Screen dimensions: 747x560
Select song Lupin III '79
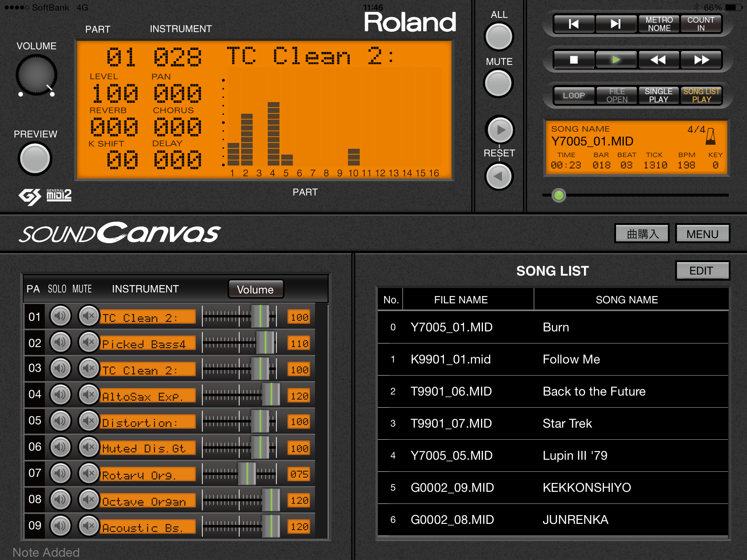point(553,455)
